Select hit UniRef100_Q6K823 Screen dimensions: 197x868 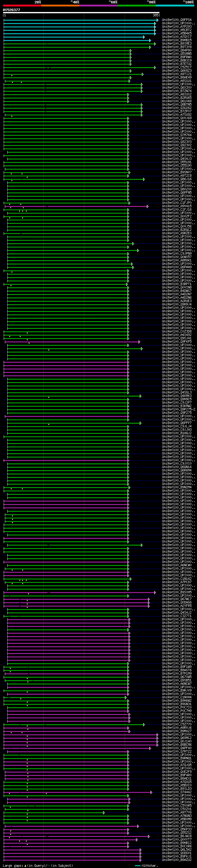[177, 71]
